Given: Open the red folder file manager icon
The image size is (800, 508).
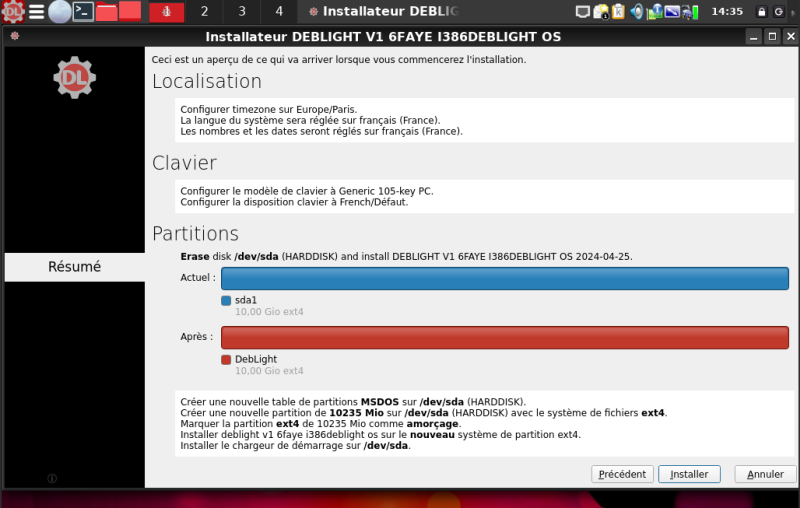Looking at the screenshot, I should (x=107, y=12).
